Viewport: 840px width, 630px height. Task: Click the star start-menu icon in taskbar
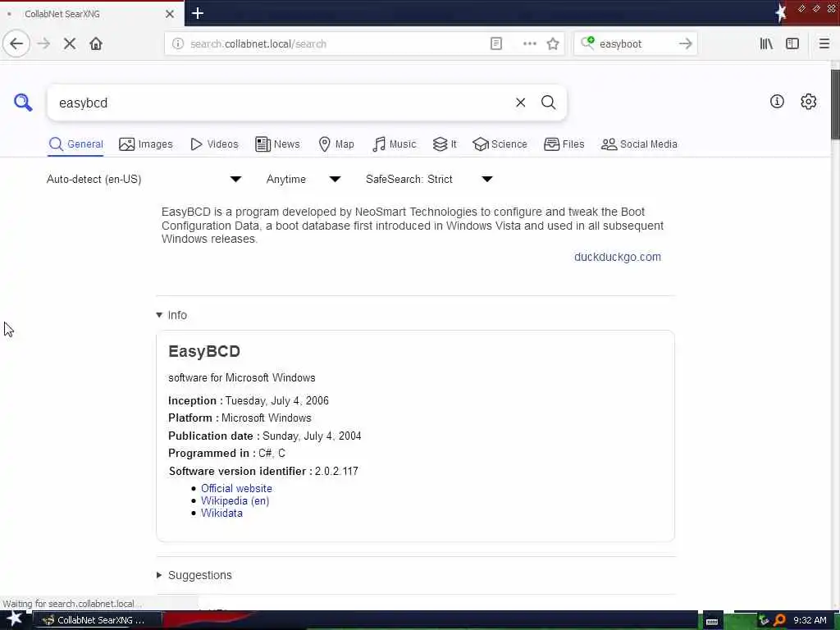click(x=14, y=619)
